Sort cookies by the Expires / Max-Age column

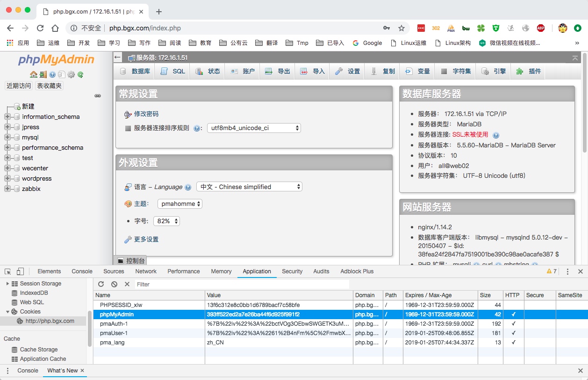[x=441, y=295]
